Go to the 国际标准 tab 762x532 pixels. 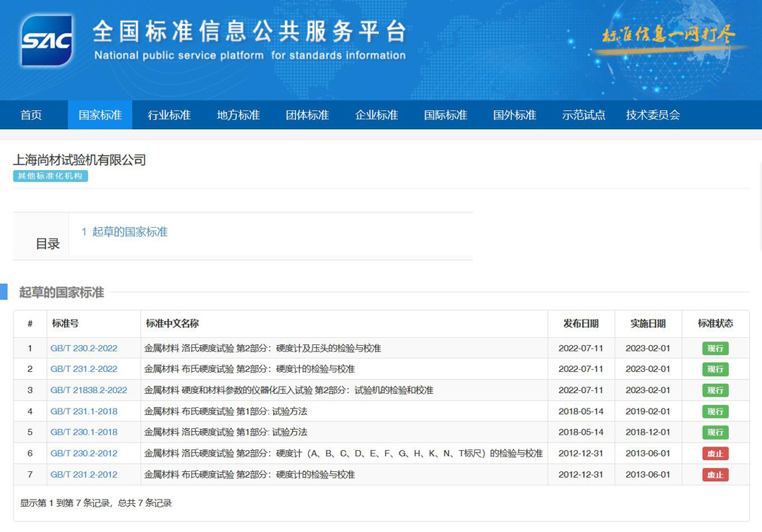[445, 115]
